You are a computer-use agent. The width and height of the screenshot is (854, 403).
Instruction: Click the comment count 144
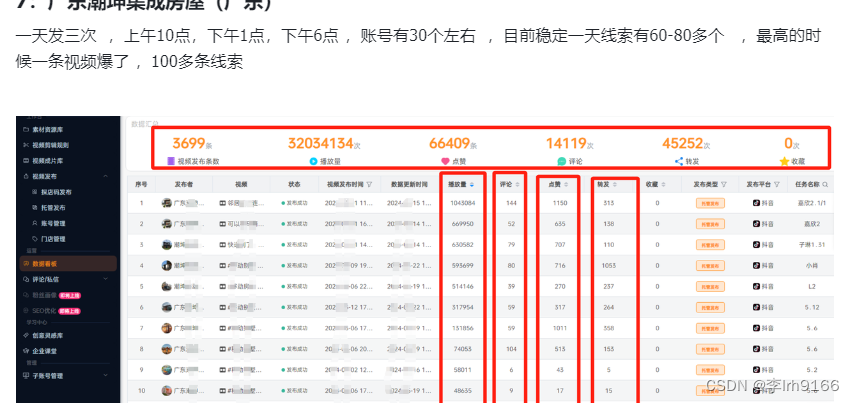click(x=511, y=203)
